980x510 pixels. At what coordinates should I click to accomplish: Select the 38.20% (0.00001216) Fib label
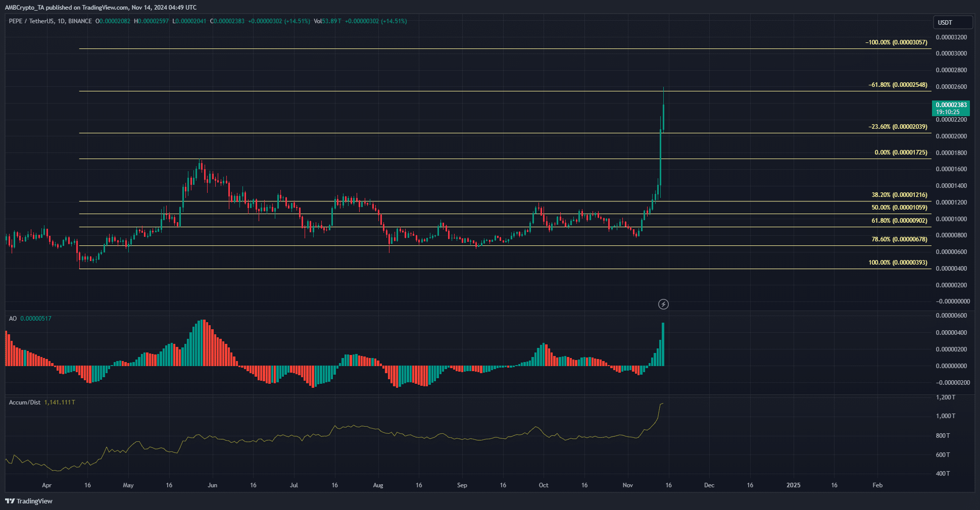click(899, 195)
